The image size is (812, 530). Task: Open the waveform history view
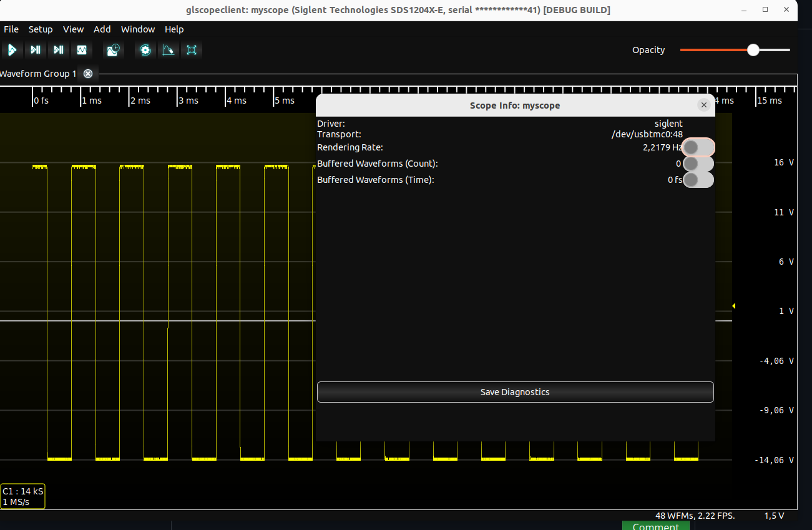pyautogui.click(x=113, y=50)
